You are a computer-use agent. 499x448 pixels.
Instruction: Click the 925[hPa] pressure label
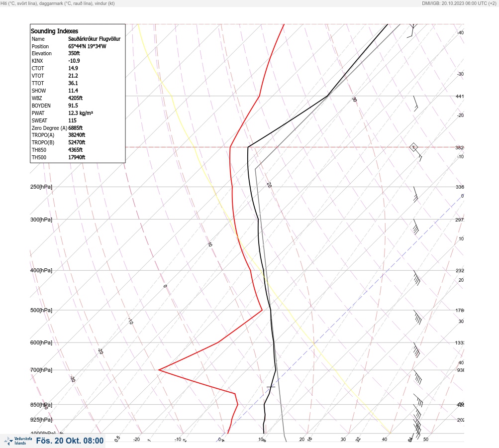41,420
